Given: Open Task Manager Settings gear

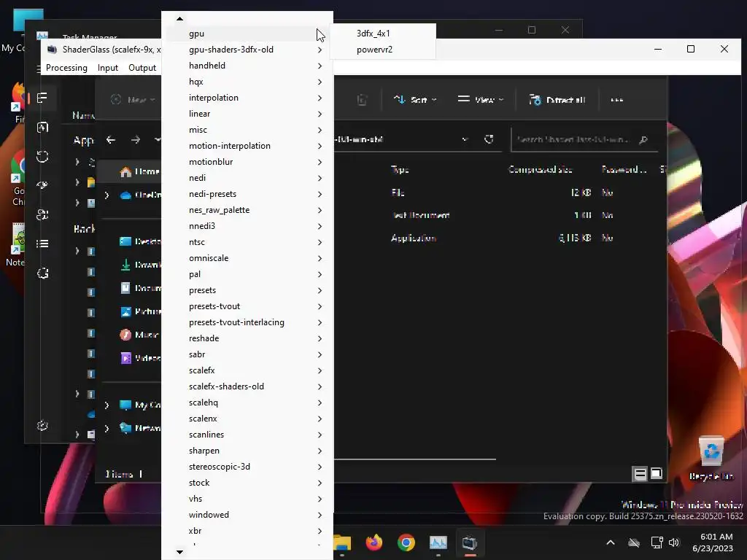Looking at the screenshot, I should 42,425.
